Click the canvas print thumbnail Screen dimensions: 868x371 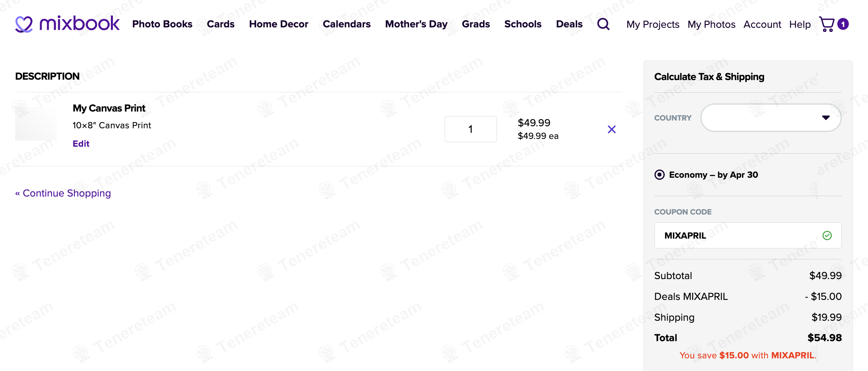click(x=36, y=124)
